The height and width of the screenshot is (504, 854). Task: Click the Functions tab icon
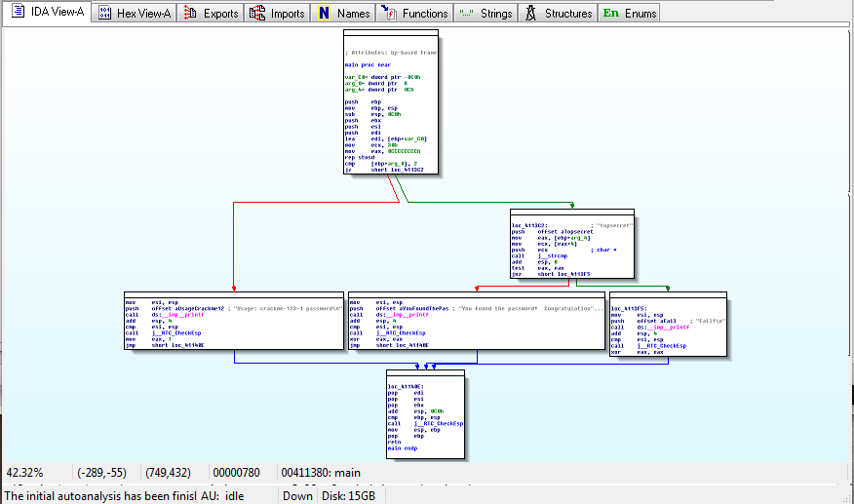[x=388, y=14]
